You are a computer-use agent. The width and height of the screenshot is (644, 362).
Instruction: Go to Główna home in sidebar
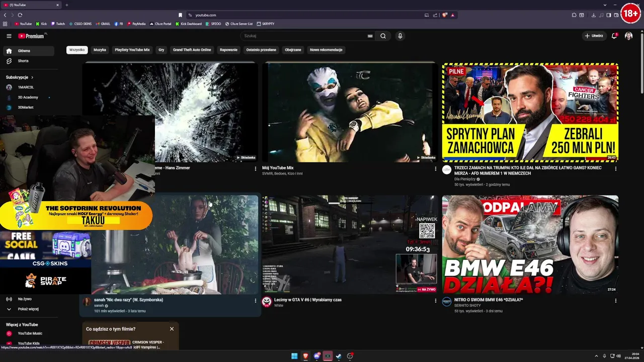[x=28, y=51]
